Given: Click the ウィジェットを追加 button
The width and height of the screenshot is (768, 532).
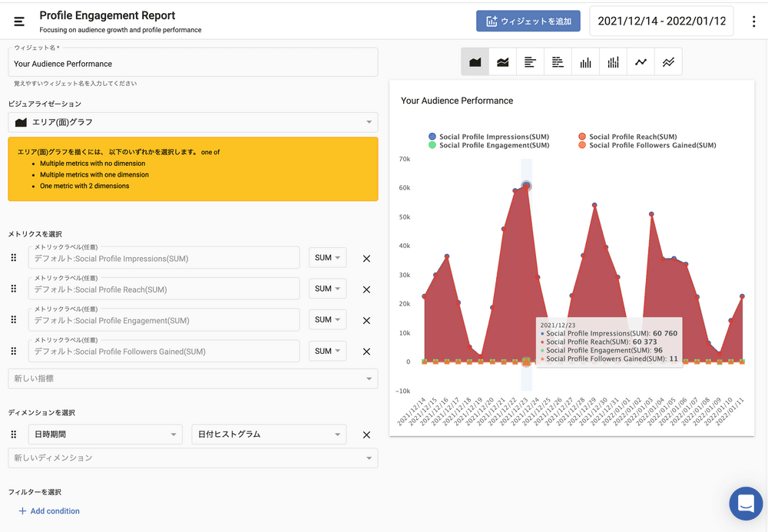Looking at the screenshot, I should 528,21.
